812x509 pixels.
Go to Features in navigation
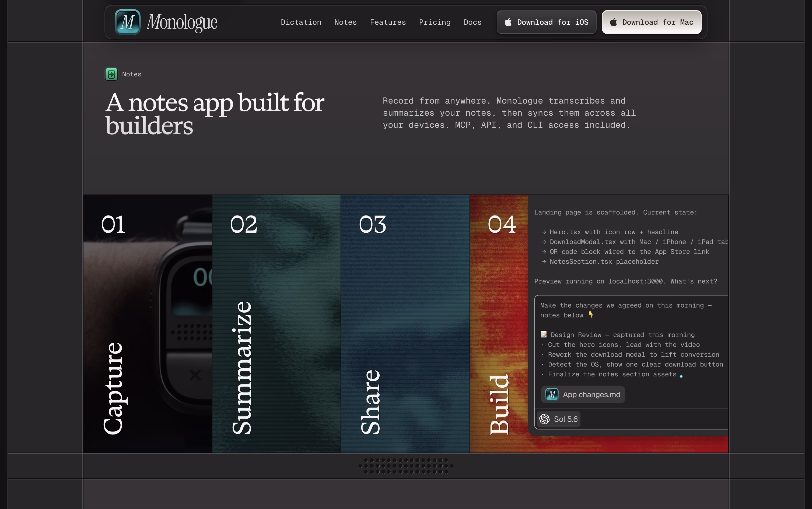(388, 22)
